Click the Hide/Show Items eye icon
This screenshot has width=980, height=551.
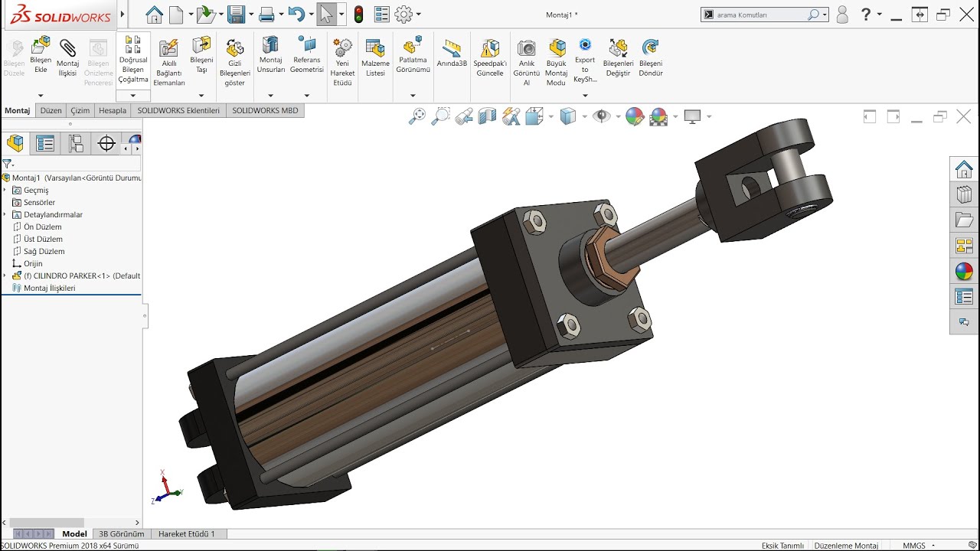[603, 116]
